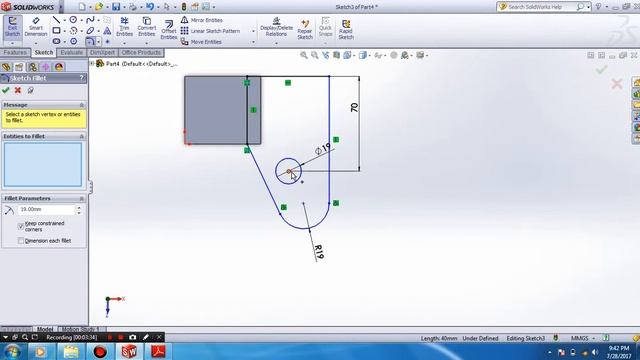The width and height of the screenshot is (640, 360).
Task: Click the Open document icon
Action: [99, 7]
